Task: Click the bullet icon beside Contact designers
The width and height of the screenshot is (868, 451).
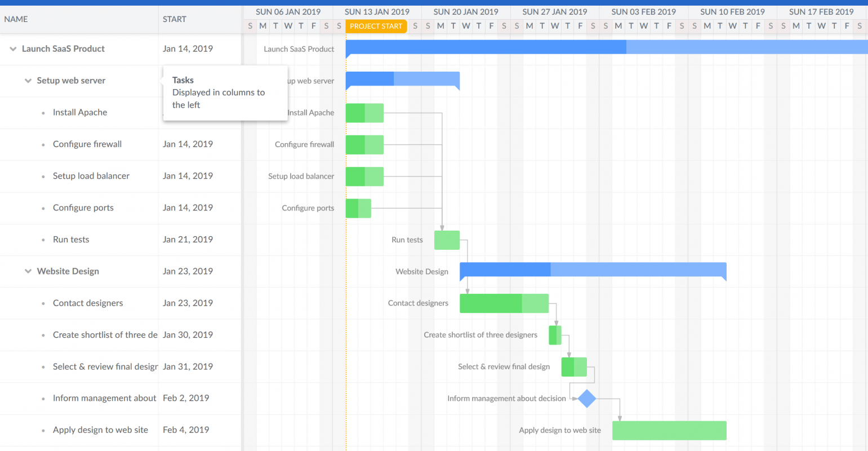Action: 42,303
